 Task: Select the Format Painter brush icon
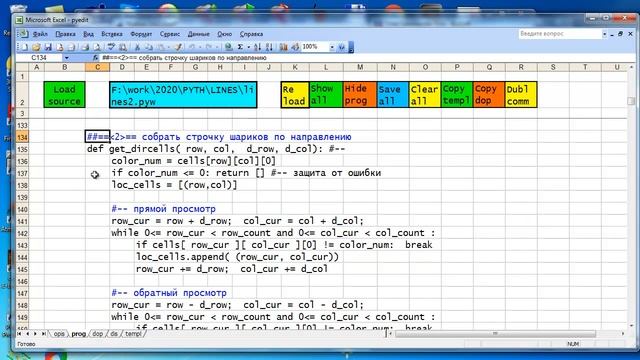coord(177,47)
